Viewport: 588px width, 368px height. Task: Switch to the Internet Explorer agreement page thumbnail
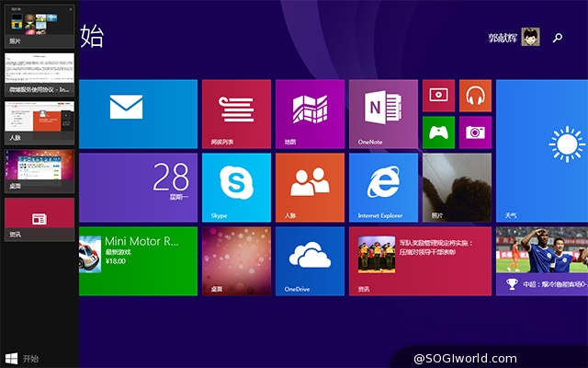pos(40,75)
